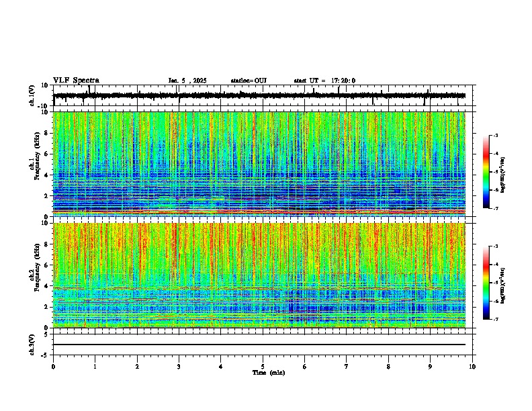
Task: Click the "ch.3(V)" axis label
Action: 32,345
